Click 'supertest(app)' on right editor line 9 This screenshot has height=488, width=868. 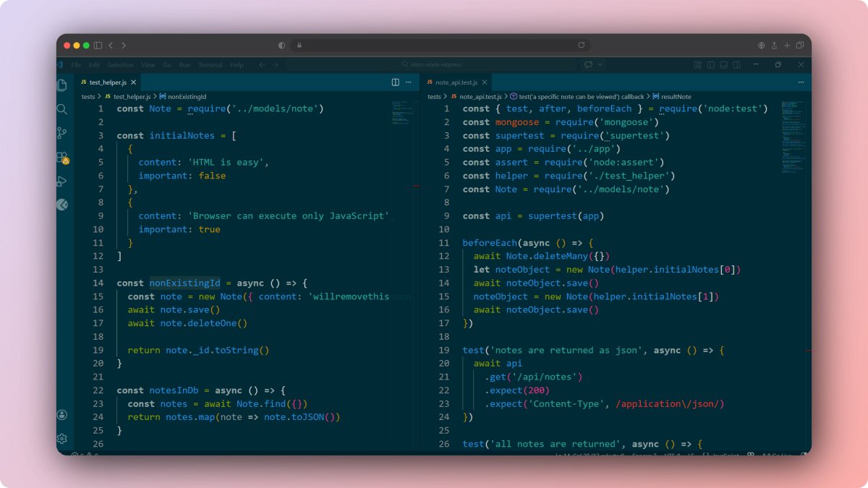(x=566, y=216)
